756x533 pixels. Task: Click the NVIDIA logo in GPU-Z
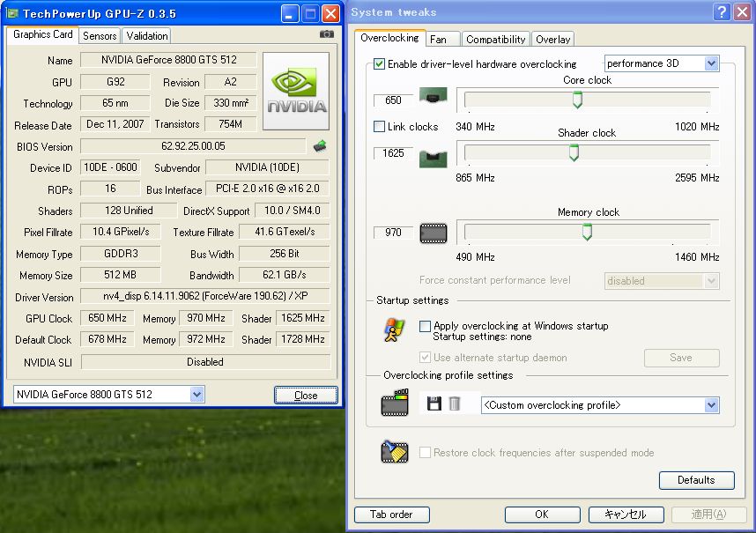click(296, 91)
